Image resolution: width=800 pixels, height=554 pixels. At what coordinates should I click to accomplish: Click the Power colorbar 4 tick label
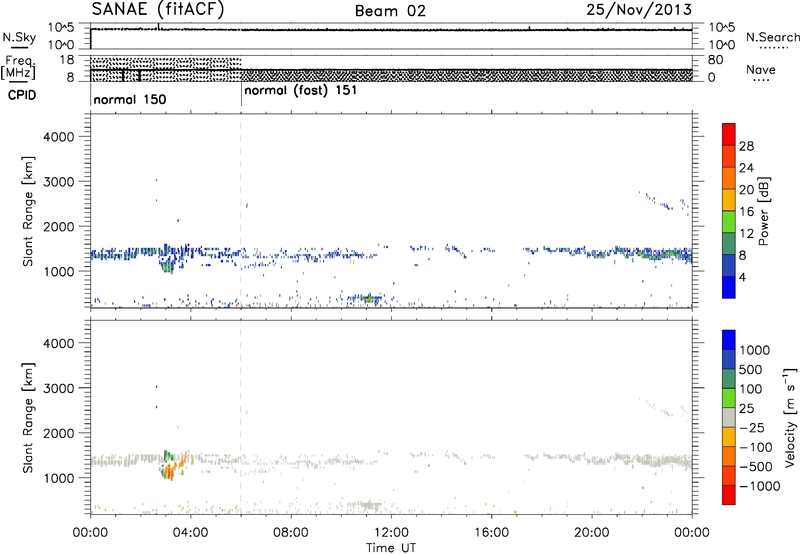tap(742, 277)
